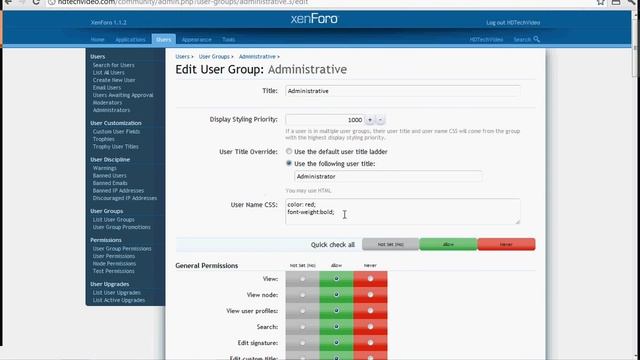Viewport: 640px width, 360px height.
Task: Select 'Use the default user title ladder'
Action: tap(289, 151)
